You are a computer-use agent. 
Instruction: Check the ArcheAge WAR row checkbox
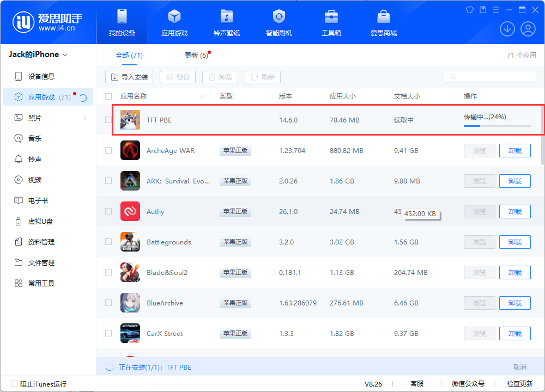pos(108,150)
